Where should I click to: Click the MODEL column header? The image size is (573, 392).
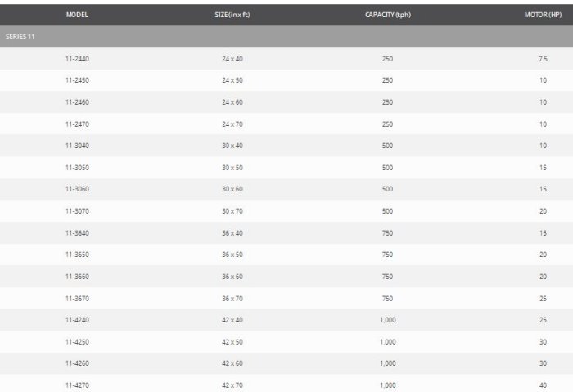pyautogui.click(x=77, y=15)
